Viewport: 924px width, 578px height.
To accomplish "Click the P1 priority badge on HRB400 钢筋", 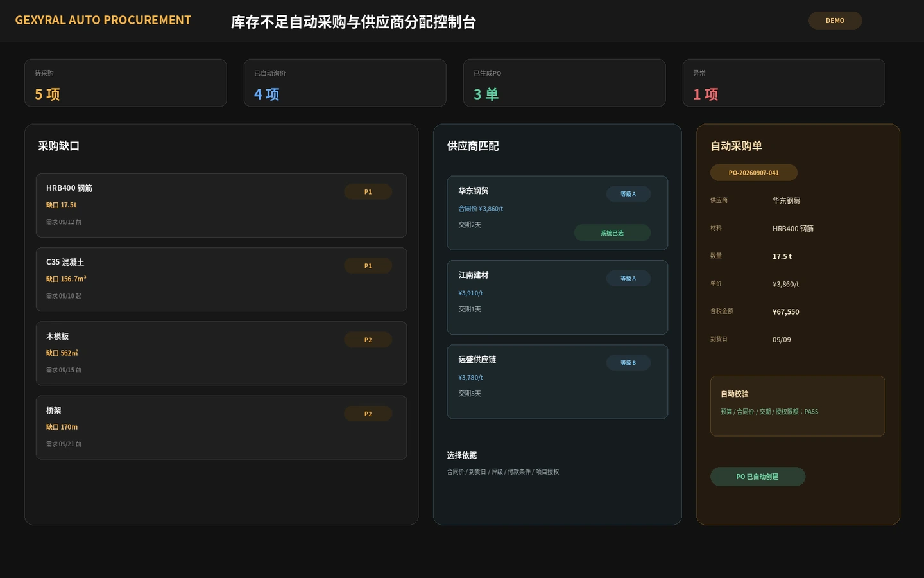I will pyautogui.click(x=368, y=192).
